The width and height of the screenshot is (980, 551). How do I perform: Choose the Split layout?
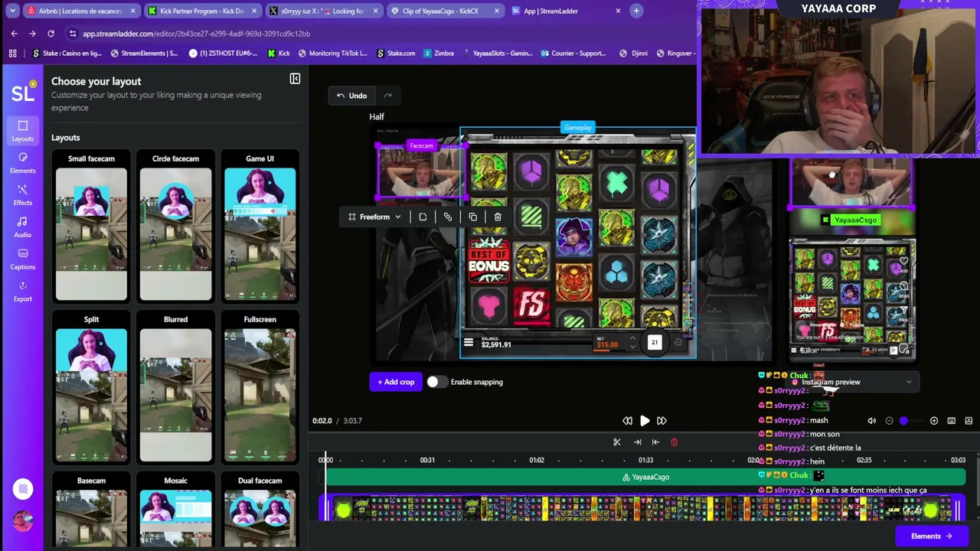coord(91,388)
